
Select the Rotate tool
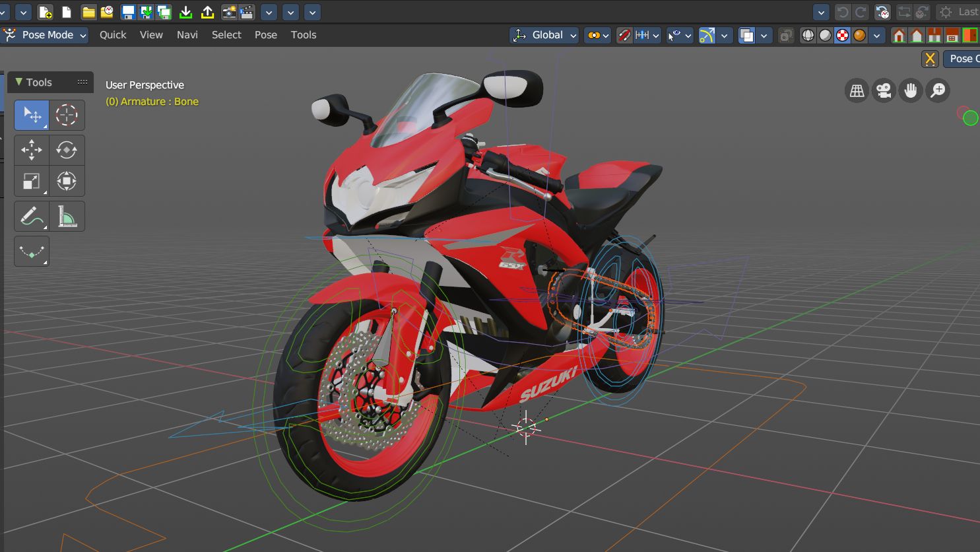coord(67,150)
